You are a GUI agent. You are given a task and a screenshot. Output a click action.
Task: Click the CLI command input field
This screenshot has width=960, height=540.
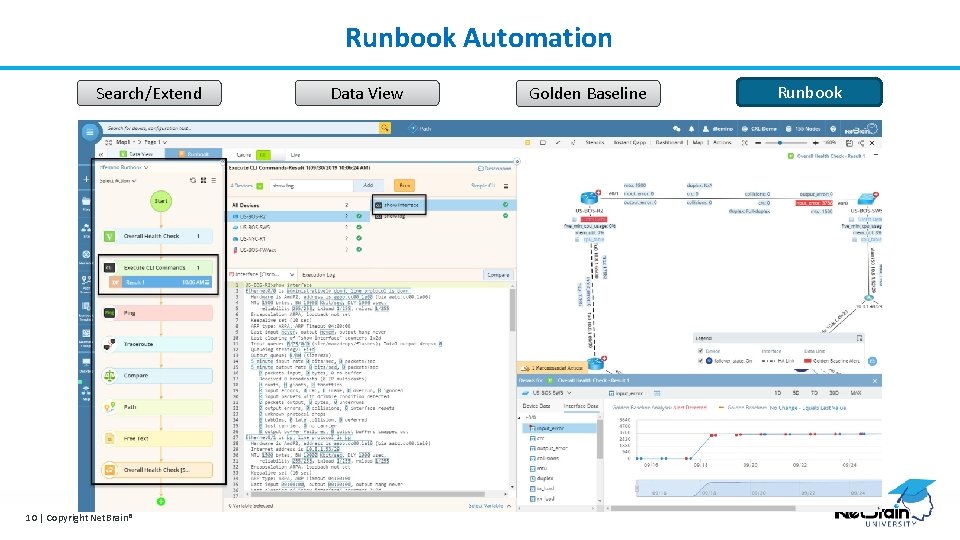(x=310, y=186)
